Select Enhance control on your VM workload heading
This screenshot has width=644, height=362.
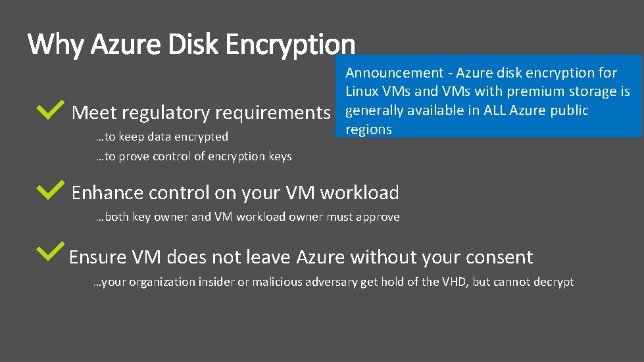(x=235, y=192)
